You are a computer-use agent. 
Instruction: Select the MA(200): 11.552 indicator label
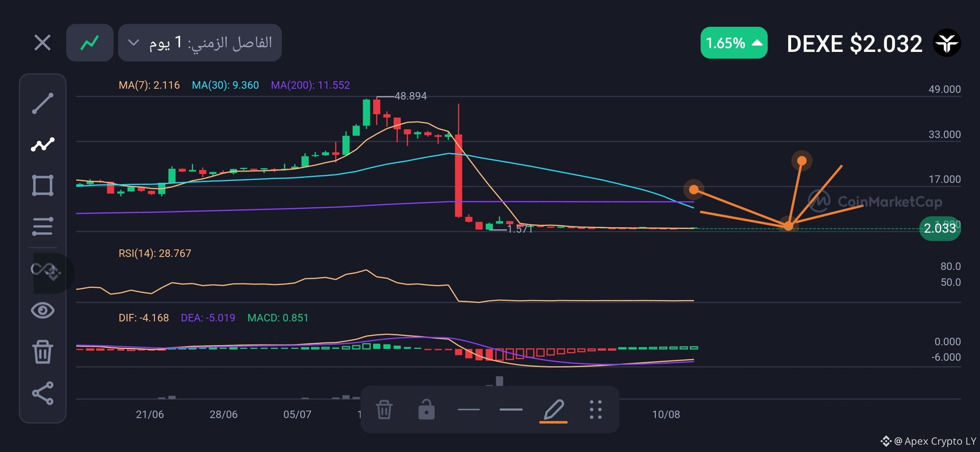[310, 85]
